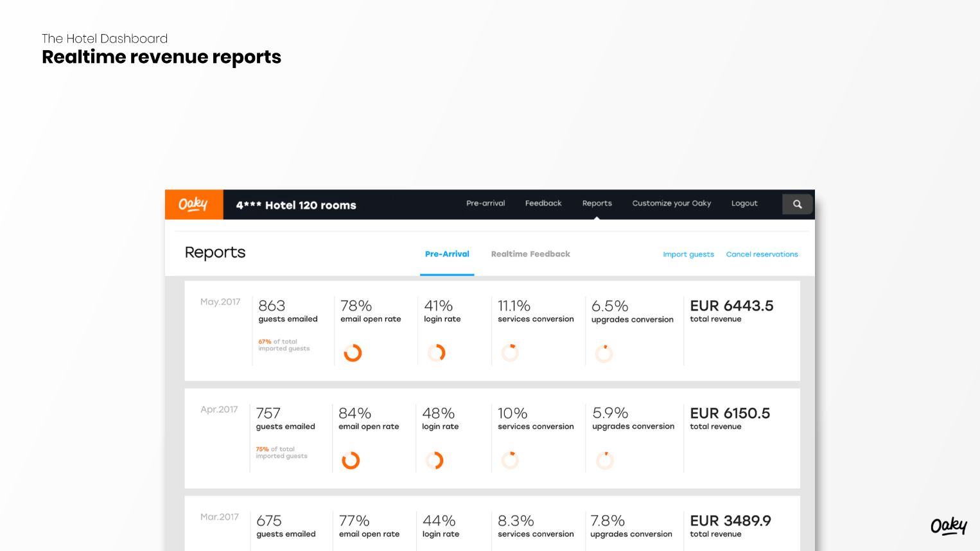Open Customize your Oaky menu
The image size is (980, 551).
tap(672, 204)
